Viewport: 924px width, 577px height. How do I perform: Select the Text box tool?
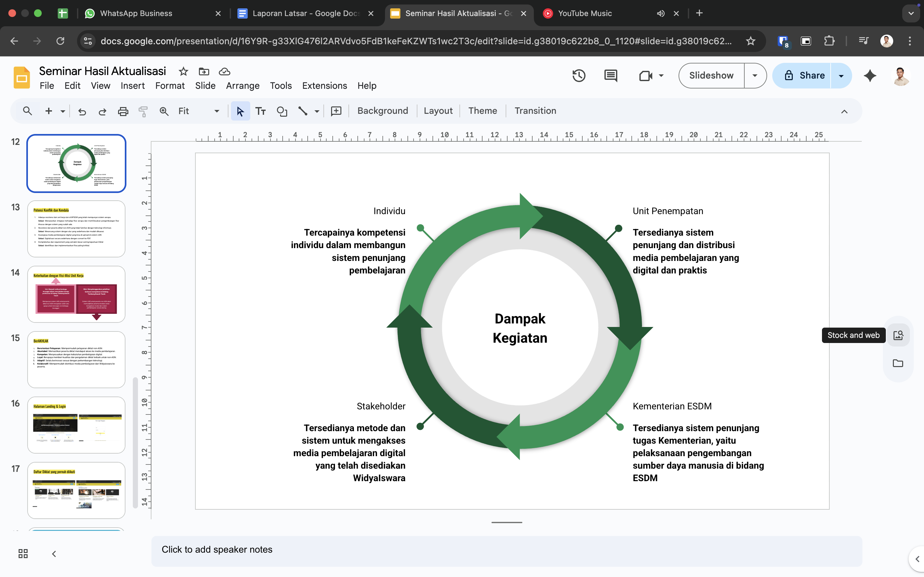tap(261, 111)
